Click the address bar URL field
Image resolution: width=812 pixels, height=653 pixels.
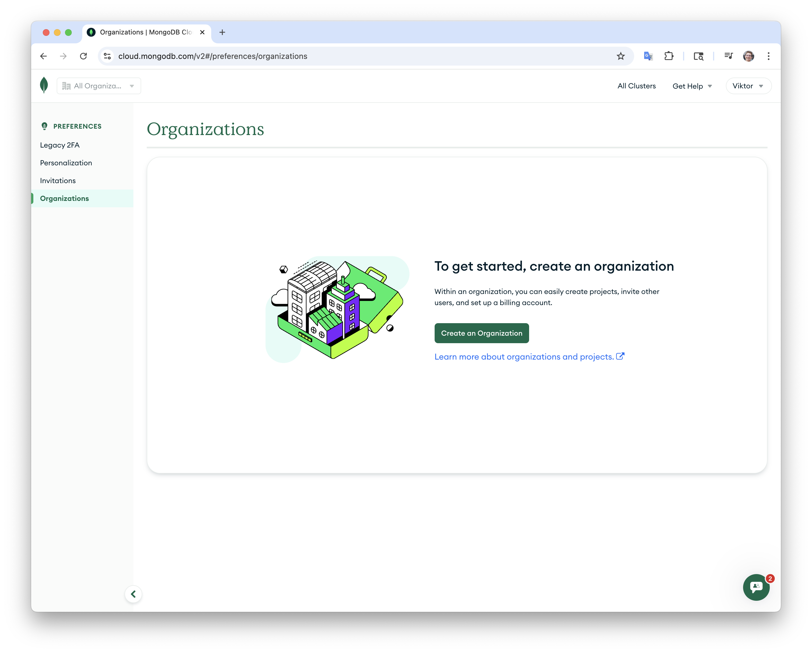point(339,56)
